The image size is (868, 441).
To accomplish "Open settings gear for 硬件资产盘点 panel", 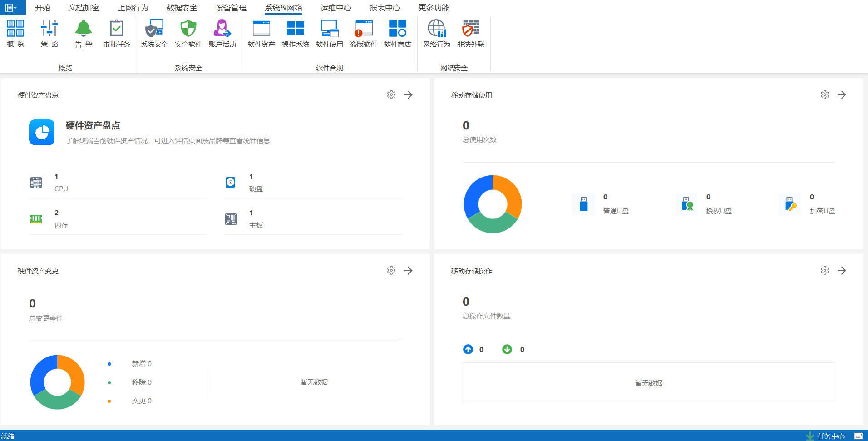I will 391,94.
